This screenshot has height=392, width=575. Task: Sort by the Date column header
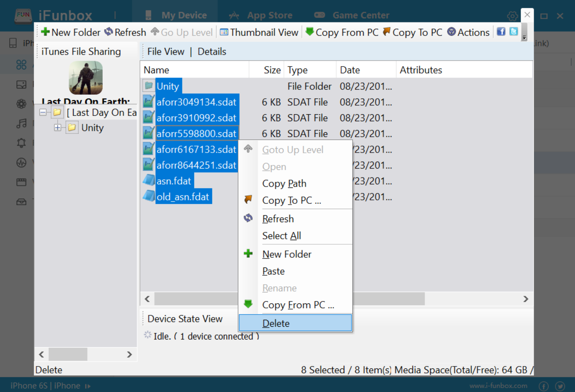pyautogui.click(x=366, y=70)
